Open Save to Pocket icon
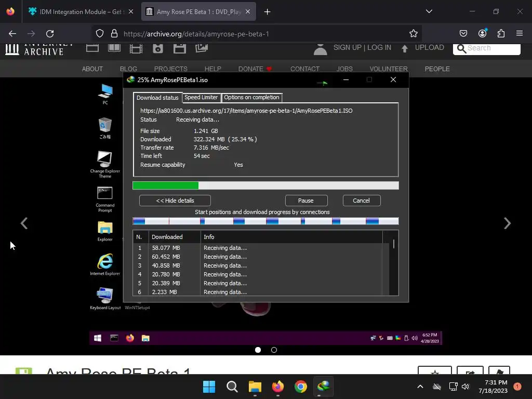Screen dimensions: 532x399 pos(463,33)
